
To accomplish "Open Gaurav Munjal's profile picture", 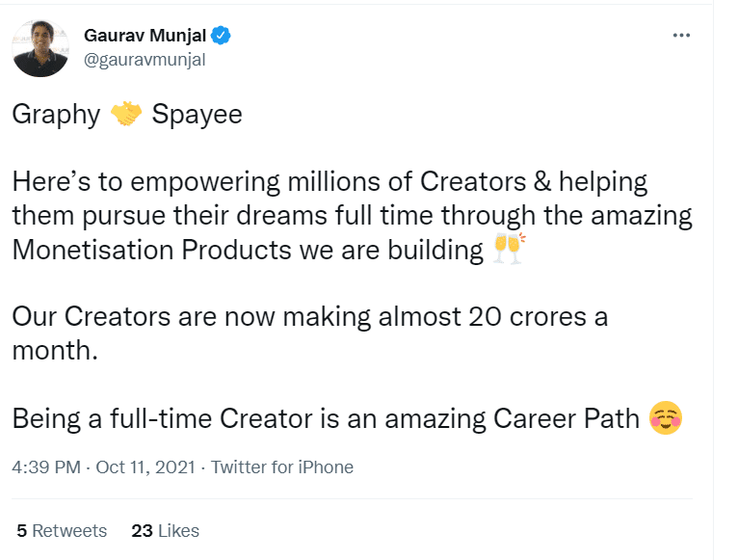I will 40,48.
